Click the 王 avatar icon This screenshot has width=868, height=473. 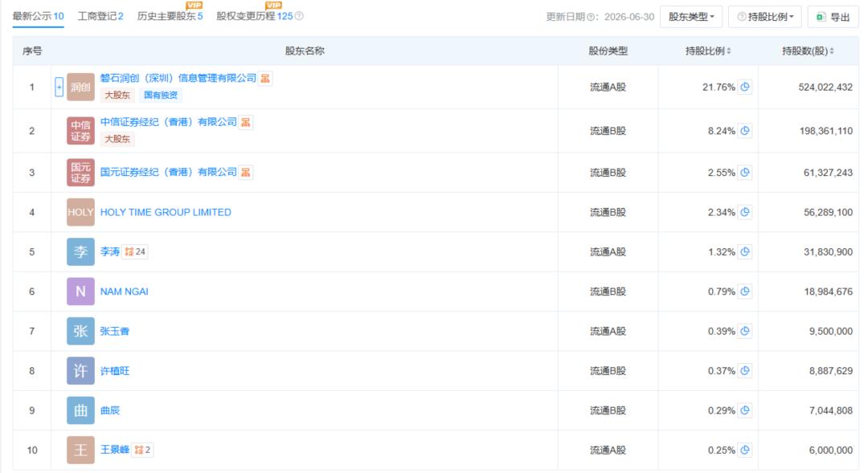tap(80, 450)
